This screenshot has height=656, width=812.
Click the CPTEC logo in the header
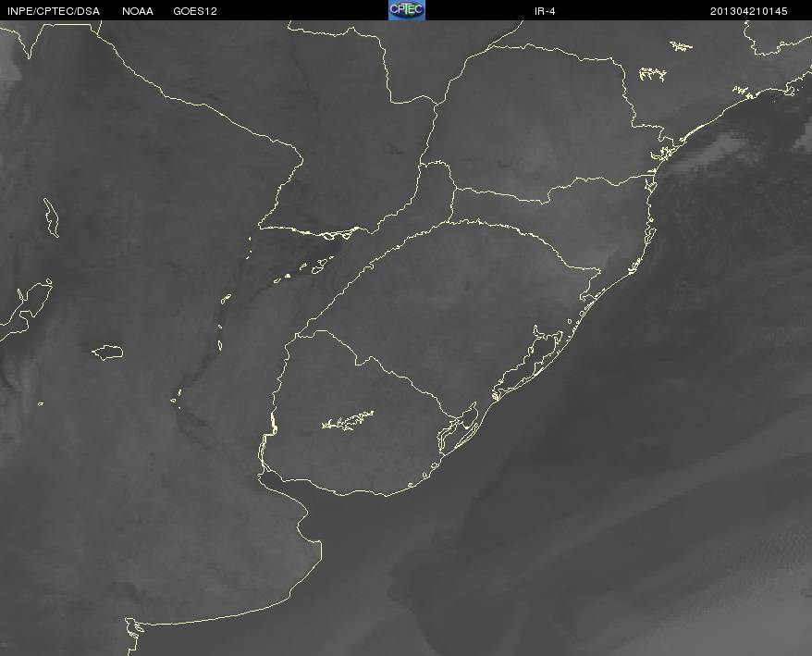tap(407, 10)
